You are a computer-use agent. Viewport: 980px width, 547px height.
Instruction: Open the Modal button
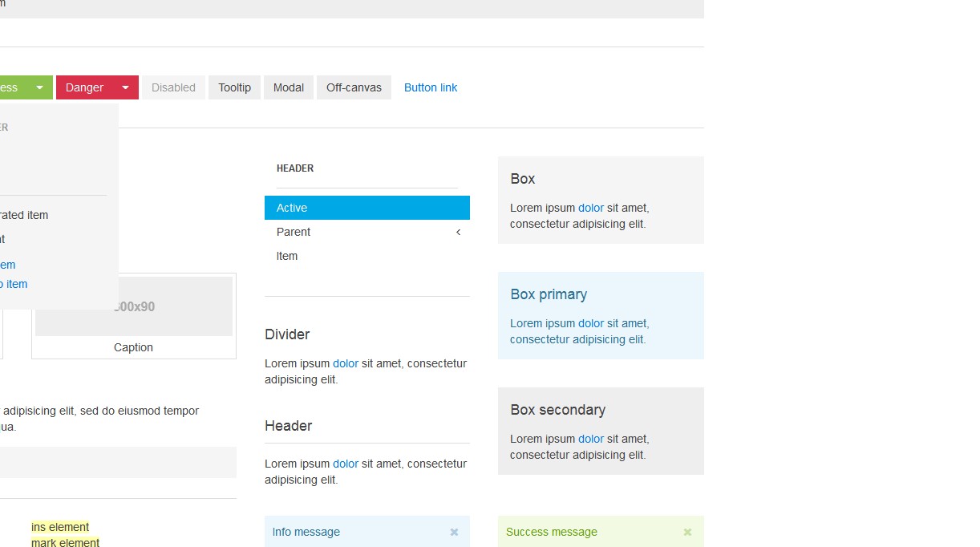pyautogui.click(x=289, y=87)
